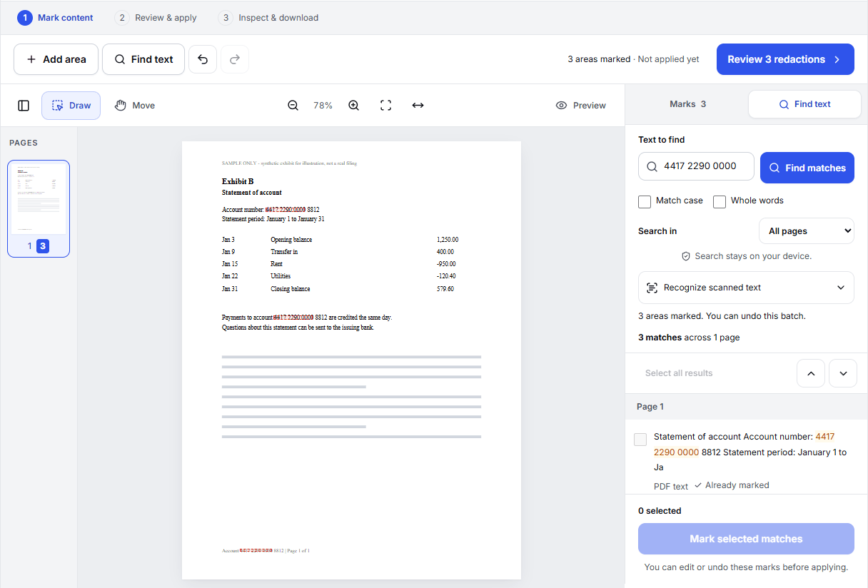The height and width of the screenshot is (588, 868).
Task: Switch to the Move hand tool
Action: pos(135,106)
